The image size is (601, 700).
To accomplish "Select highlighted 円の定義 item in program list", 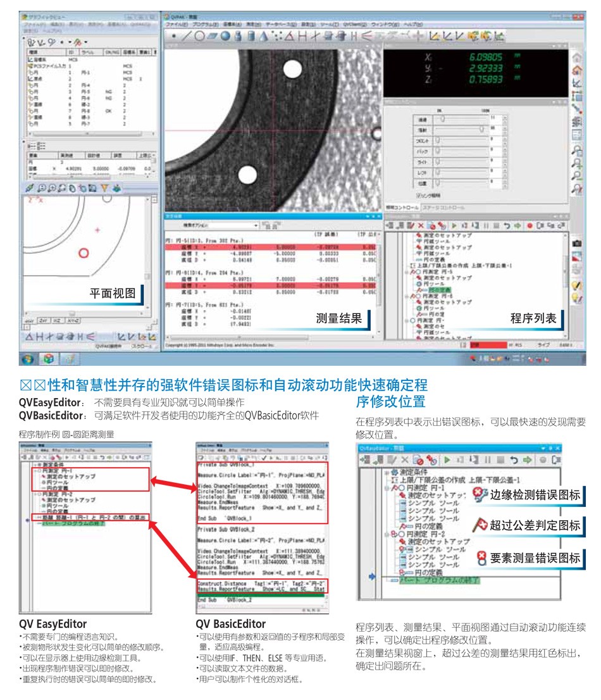I will (440, 290).
